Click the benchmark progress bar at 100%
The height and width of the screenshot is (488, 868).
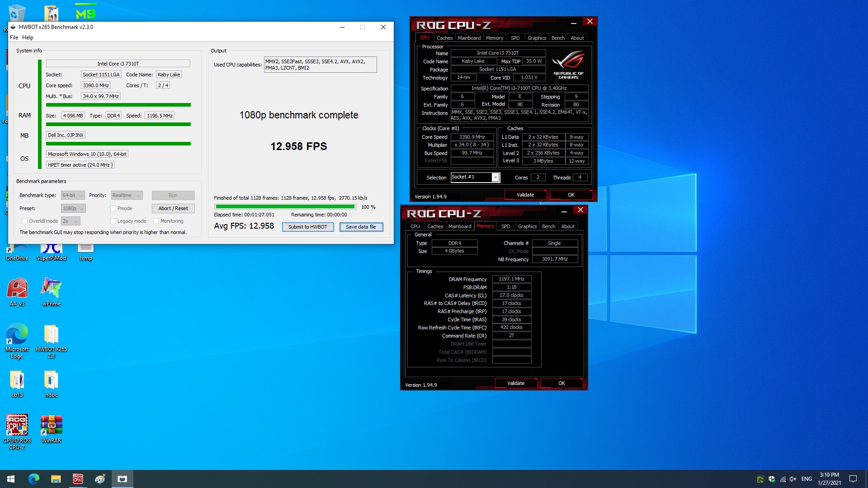pos(285,207)
